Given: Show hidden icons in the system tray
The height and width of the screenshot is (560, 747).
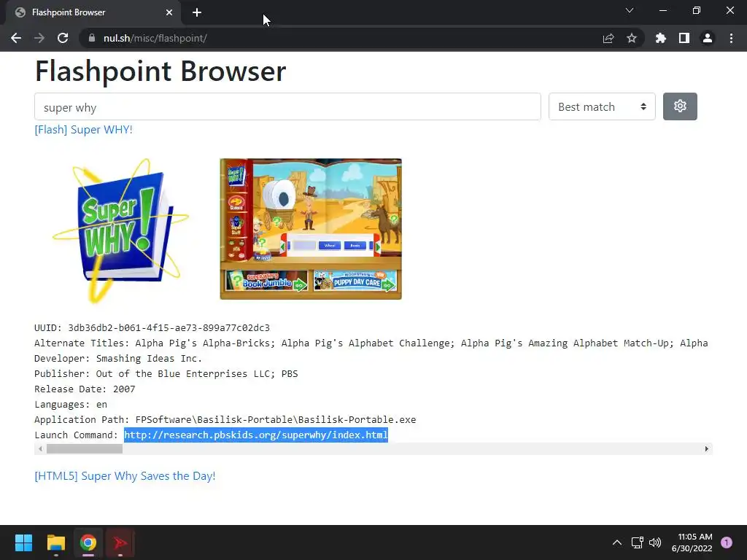Looking at the screenshot, I should pyautogui.click(x=617, y=542).
